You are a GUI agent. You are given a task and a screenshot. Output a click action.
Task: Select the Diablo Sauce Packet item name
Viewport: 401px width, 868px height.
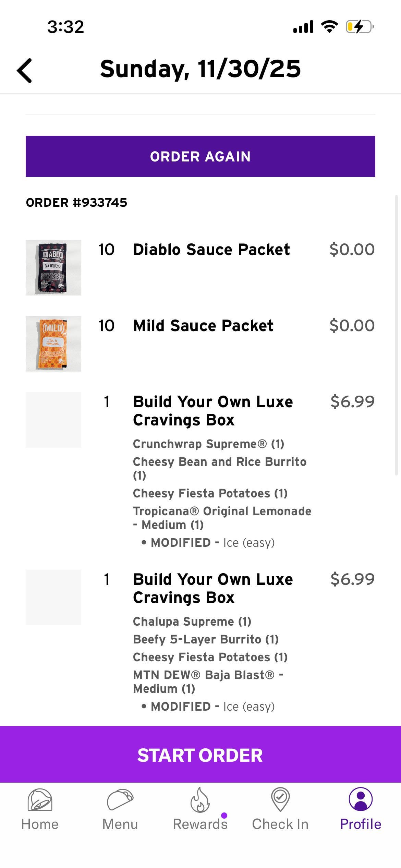(x=211, y=250)
